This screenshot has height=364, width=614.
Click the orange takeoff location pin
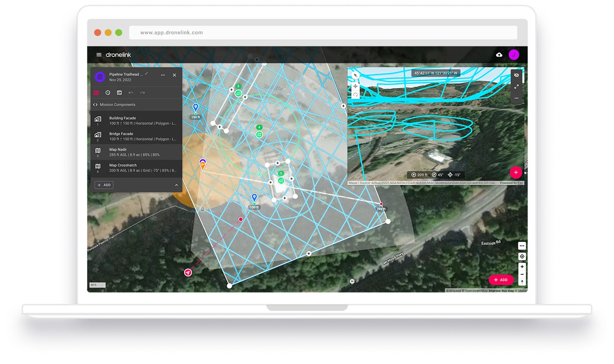coord(203,165)
